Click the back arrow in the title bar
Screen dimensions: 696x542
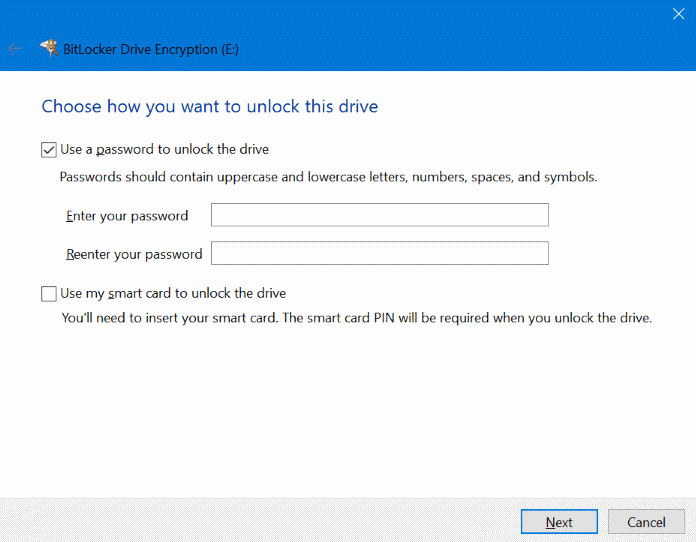coord(15,48)
